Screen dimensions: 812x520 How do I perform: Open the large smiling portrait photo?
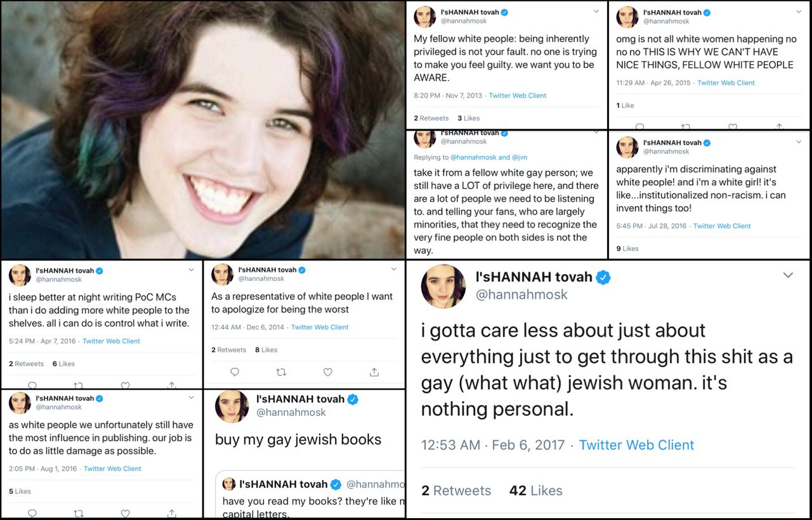coord(202,129)
